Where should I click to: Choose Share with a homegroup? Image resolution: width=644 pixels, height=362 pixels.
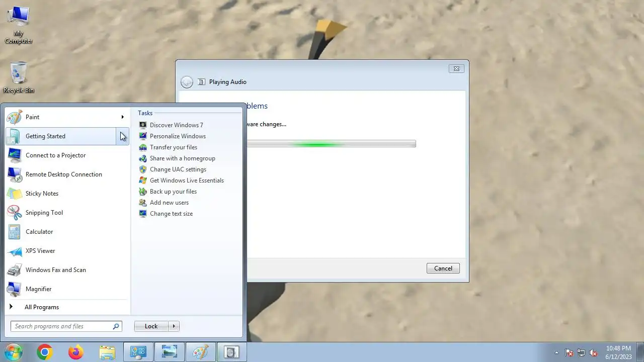(182, 158)
